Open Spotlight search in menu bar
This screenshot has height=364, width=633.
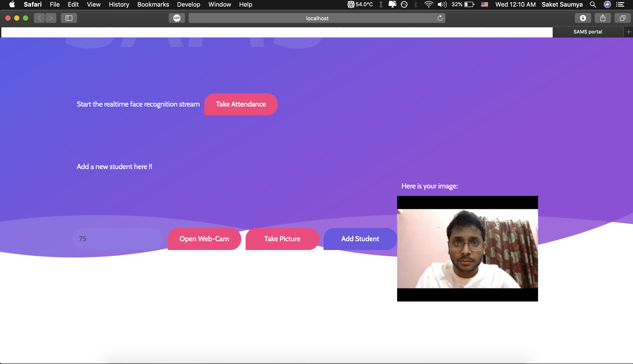[x=593, y=4]
